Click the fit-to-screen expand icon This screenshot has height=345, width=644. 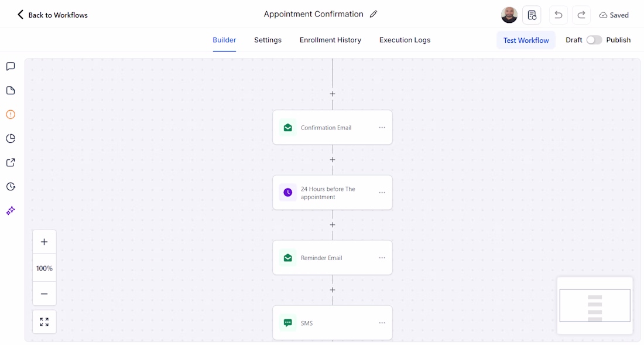point(44,322)
